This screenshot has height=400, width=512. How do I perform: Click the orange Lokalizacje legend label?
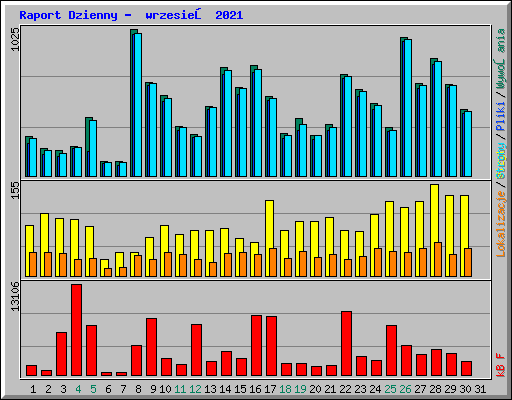coord(501,224)
